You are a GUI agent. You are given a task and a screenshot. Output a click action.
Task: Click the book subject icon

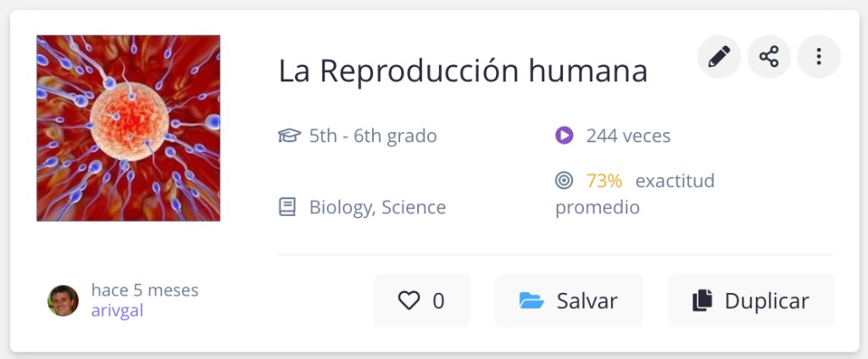point(287,207)
